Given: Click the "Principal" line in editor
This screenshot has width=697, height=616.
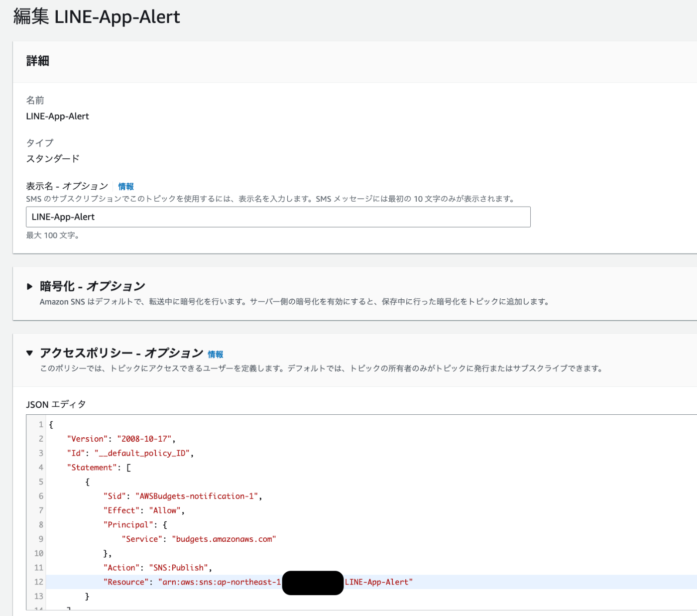Looking at the screenshot, I should pos(135,525).
